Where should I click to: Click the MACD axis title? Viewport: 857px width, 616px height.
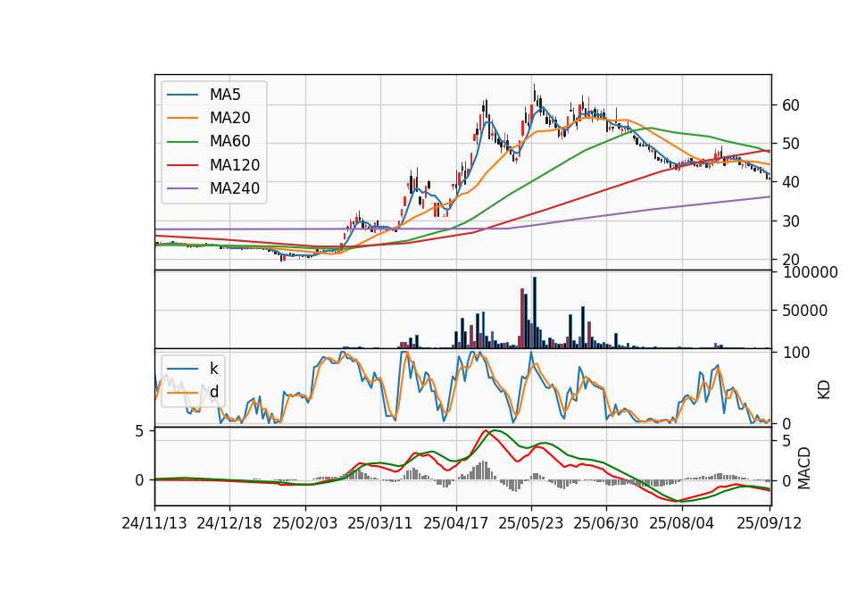coord(803,469)
